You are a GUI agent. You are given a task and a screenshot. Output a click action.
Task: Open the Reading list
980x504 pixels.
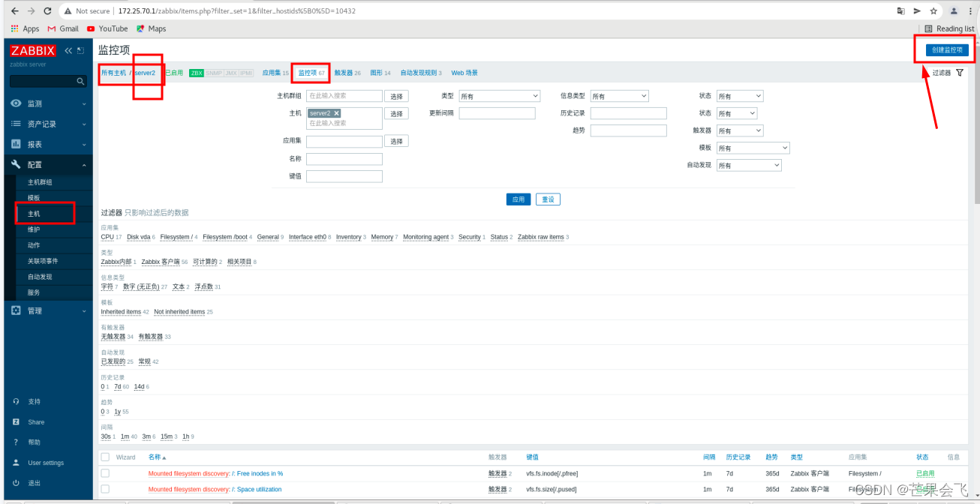(x=950, y=28)
